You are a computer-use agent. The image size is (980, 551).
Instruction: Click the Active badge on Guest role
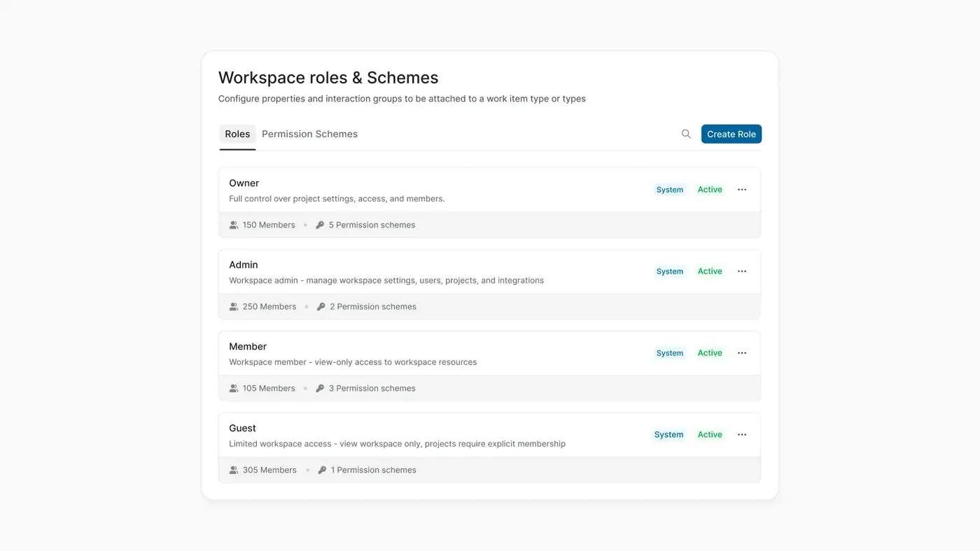(x=710, y=435)
